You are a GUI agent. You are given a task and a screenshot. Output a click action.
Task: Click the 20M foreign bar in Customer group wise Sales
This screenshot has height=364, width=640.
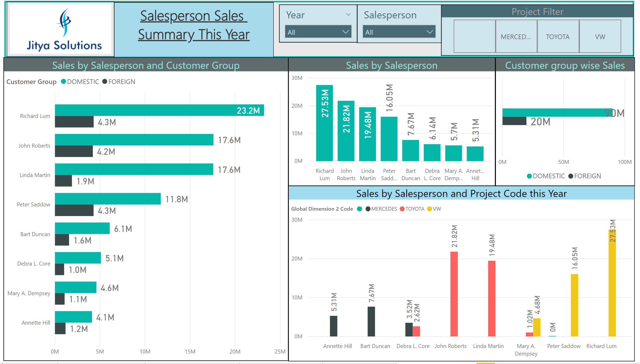[x=514, y=121]
